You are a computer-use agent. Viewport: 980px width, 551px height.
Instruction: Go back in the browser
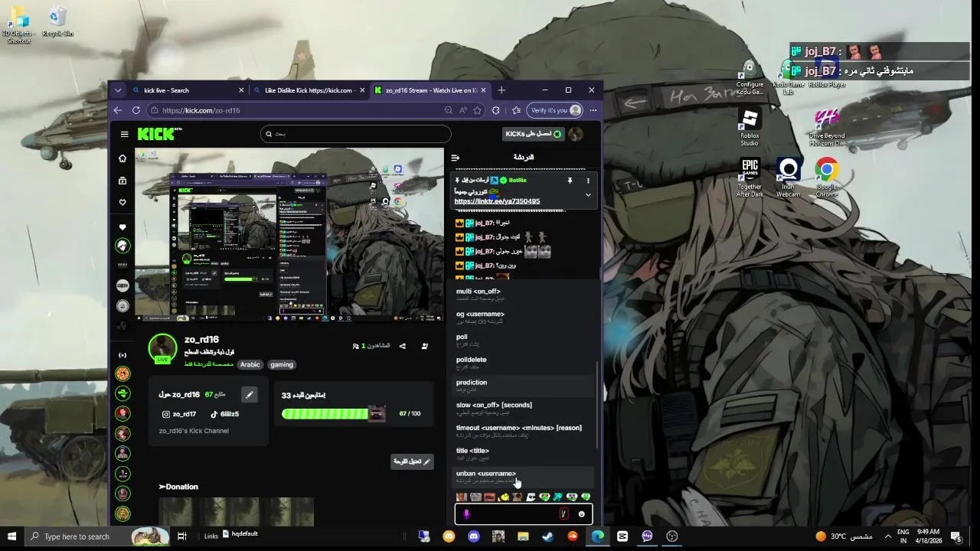[x=118, y=110]
